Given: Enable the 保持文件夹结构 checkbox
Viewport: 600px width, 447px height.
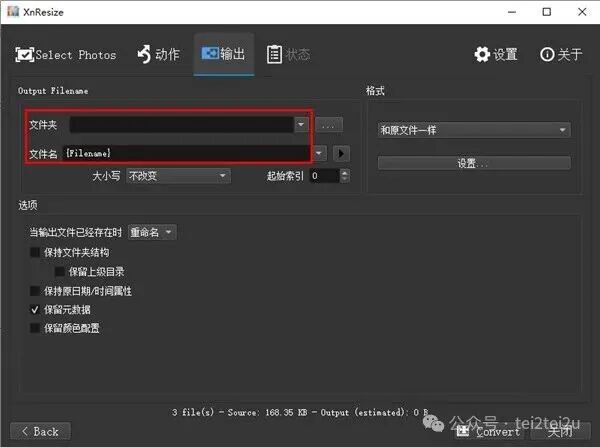Looking at the screenshot, I should pyautogui.click(x=35, y=252).
